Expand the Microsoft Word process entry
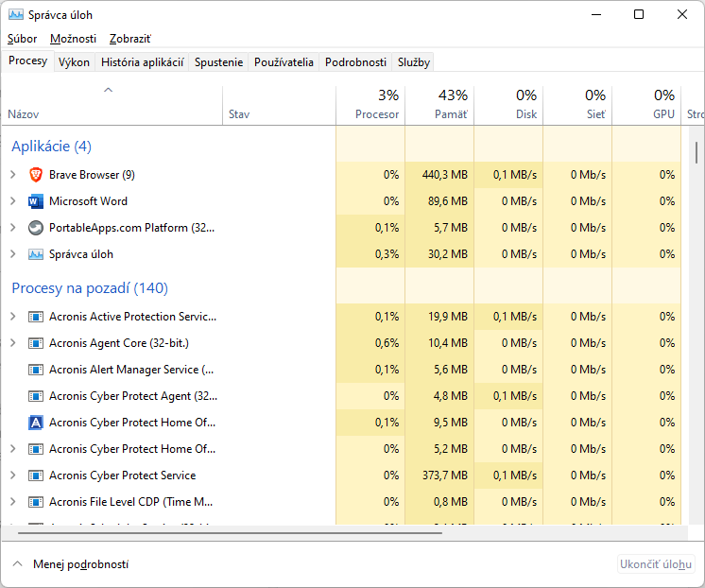The width and height of the screenshot is (705, 588). pos(13,201)
